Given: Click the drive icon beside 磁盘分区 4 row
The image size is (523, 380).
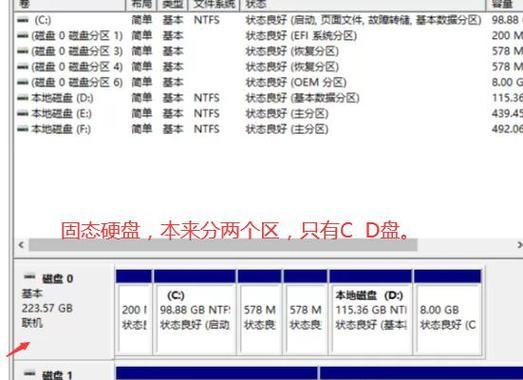Looking at the screenshot, I should 23,67.
